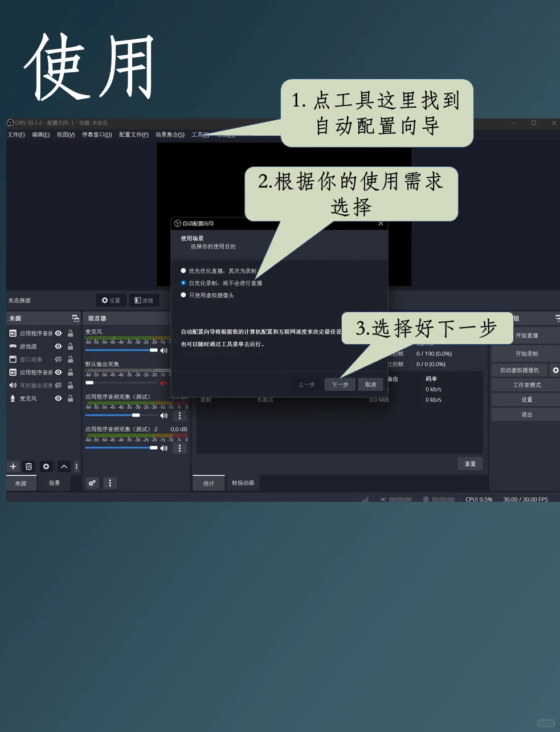Add a new source with the plus icon
Screen dimensions: 560x732
pyautogui.click(x=13, y=467)
